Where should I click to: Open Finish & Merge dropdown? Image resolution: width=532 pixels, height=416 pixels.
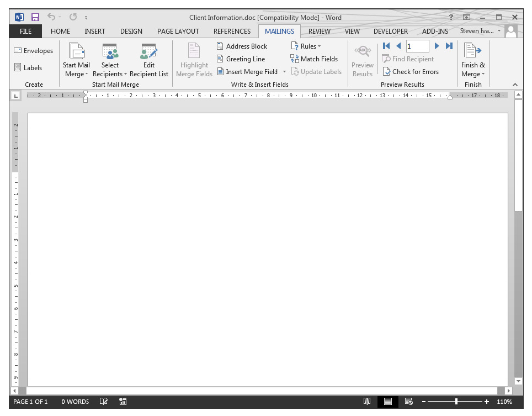point(473,60)
